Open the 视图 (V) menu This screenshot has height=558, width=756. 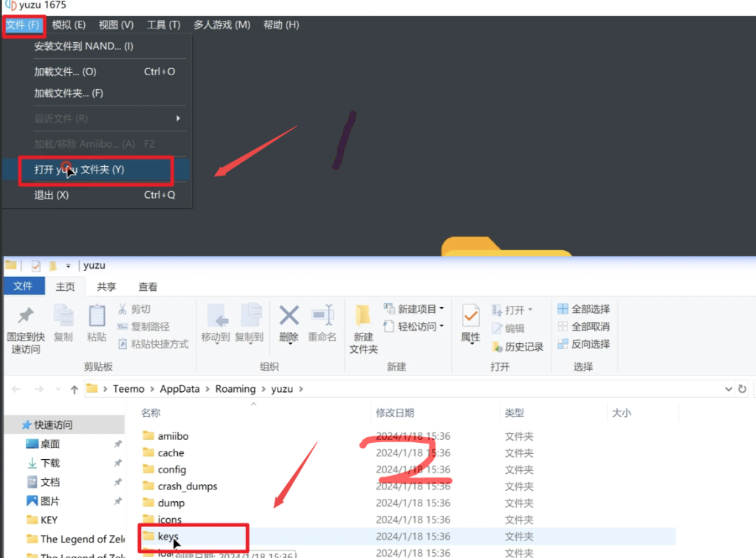pyautogui.click(x=116, y=24)
